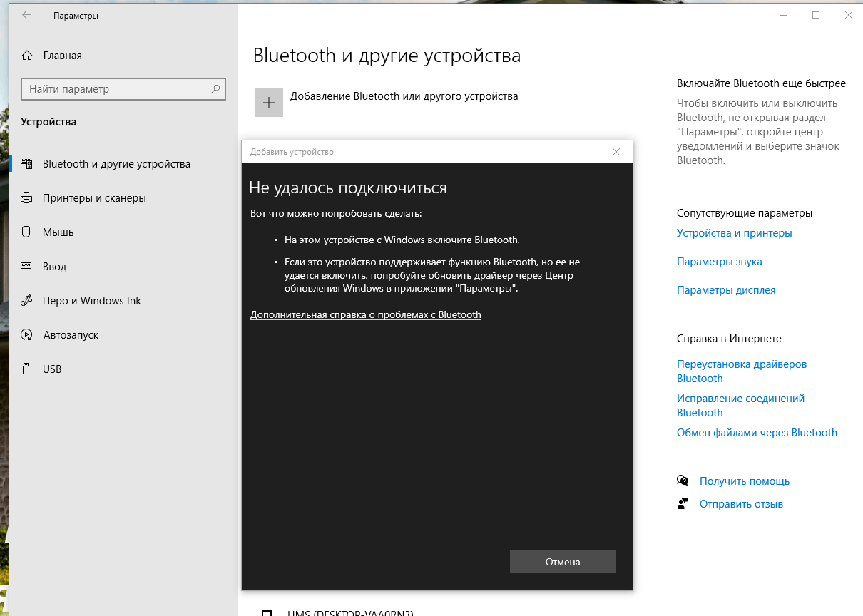Open Обмен файлами через Bluetooth link
The height and width of the screenshot is (616, 863).
point(757,433)
